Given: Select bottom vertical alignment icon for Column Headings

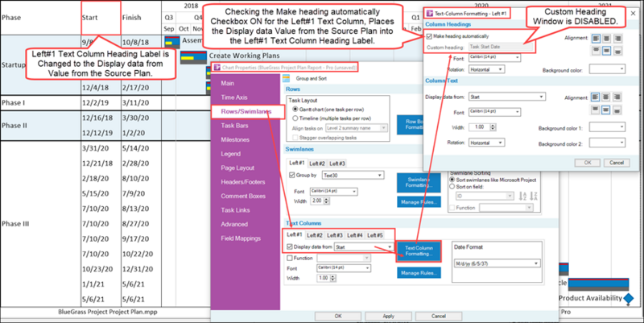Looking at the screenshot, I should [x=617, y=51].
